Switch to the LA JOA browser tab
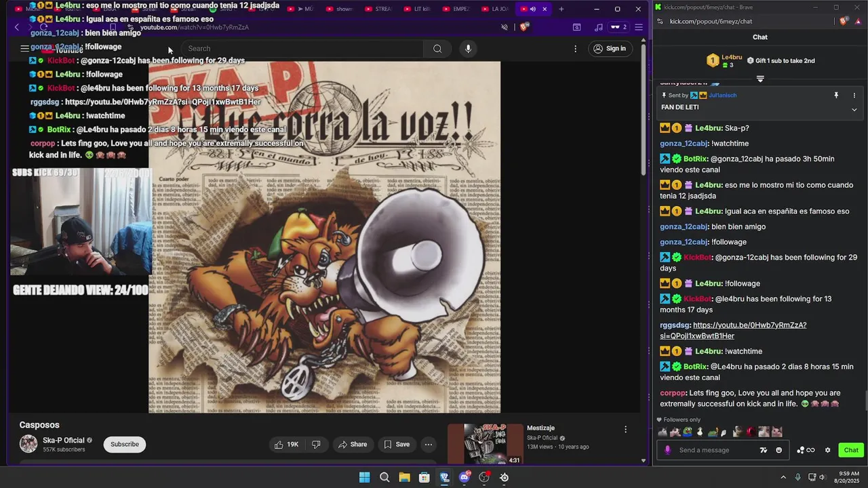Screen dimensions: 868x488 coord(494,9)
